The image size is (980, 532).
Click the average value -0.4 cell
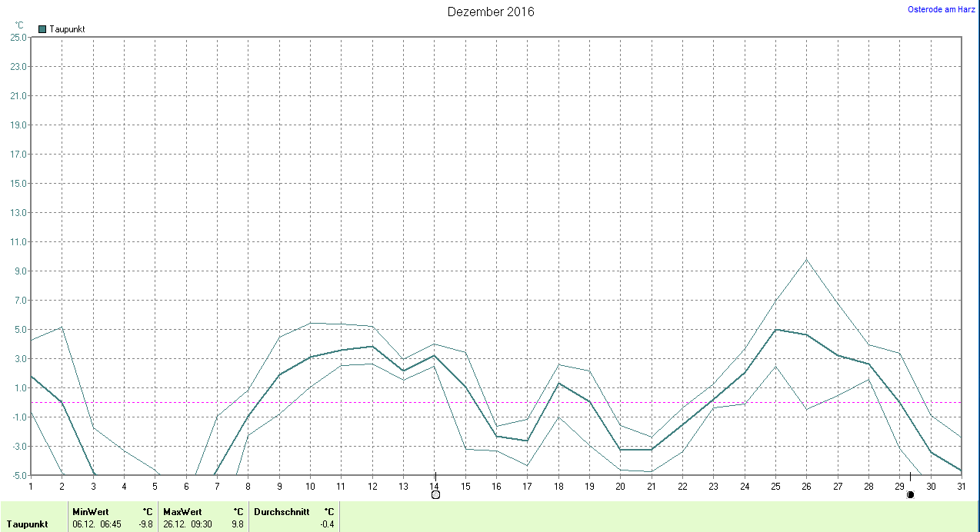point(327,524)
